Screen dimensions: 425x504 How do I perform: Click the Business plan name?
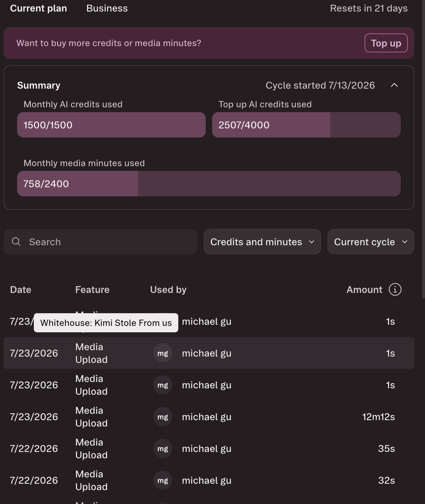coord(107,8)
